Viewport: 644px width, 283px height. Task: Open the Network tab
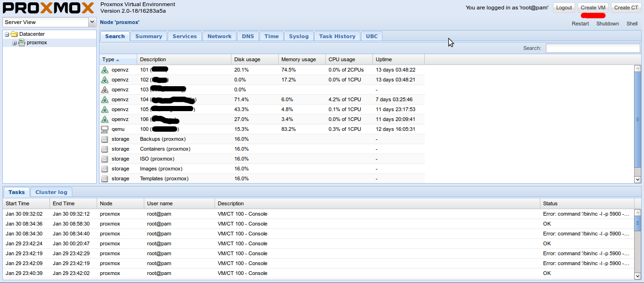pos(220,36)
